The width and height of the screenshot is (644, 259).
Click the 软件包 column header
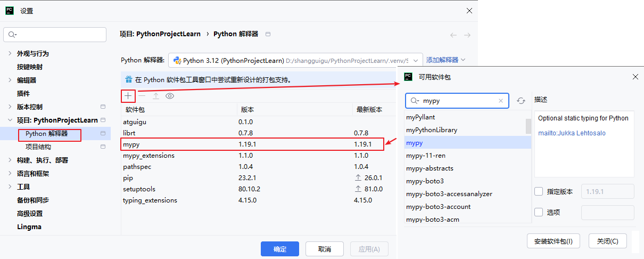[179, 109]
